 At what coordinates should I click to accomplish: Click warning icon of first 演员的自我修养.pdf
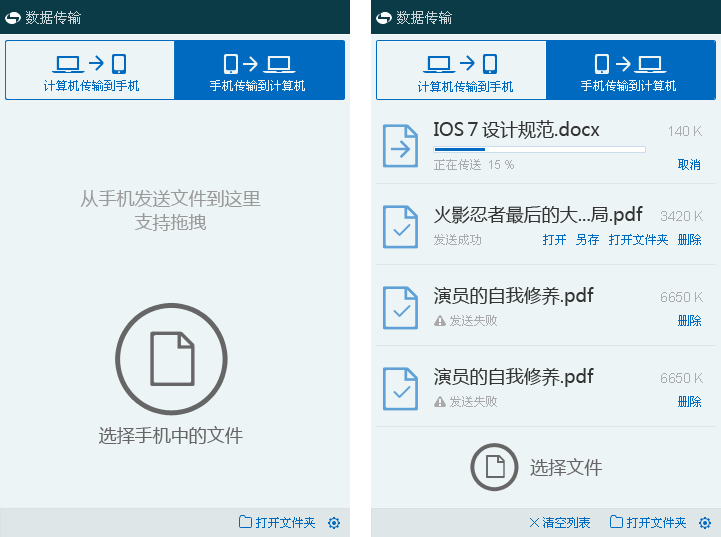[x=440, y=321]
